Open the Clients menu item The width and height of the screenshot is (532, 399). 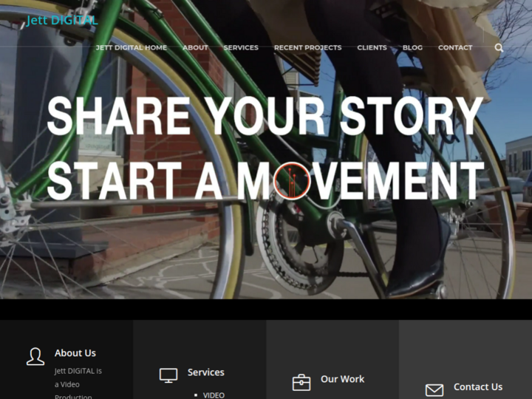[x=372, y=48]
